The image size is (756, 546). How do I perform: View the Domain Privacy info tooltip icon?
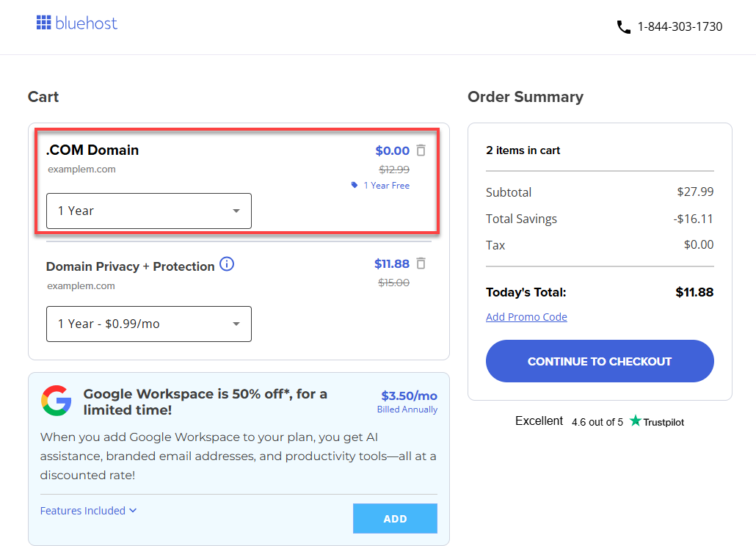click(227, 264)
